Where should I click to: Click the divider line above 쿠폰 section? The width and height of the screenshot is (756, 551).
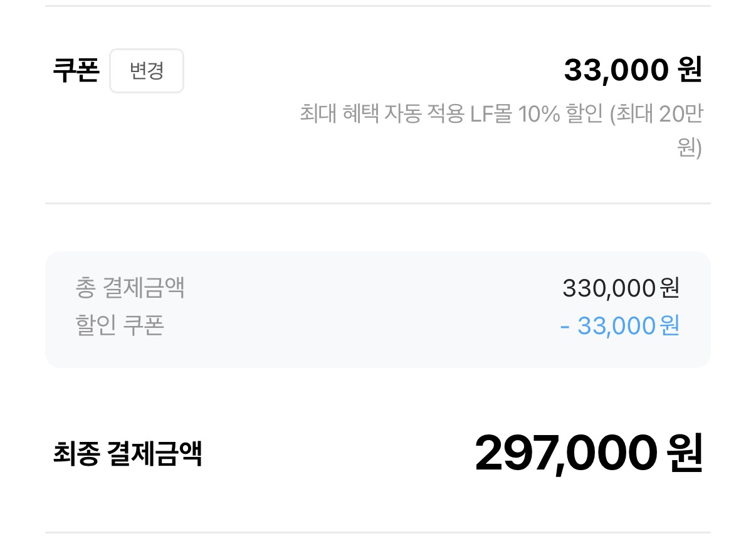tap(378, 6)
